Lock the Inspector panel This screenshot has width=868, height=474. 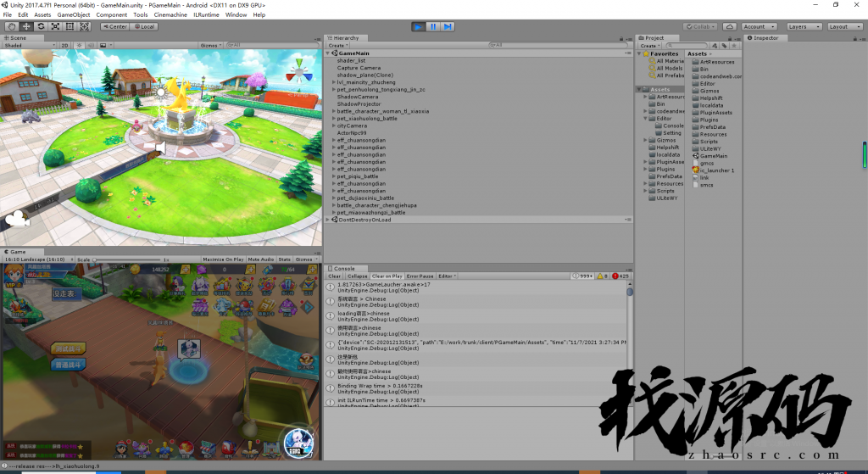[855, 38]
